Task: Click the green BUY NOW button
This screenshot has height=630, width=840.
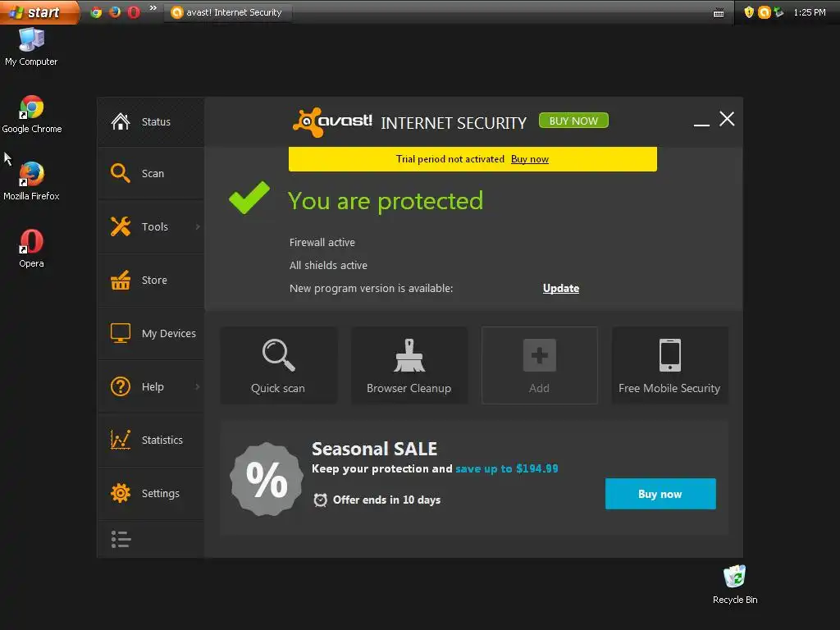Action: [573, 121]
